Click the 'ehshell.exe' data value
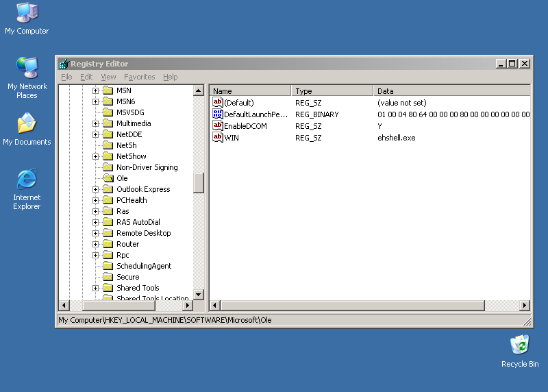Screen dimensions: 548x392 coord(397,138)
